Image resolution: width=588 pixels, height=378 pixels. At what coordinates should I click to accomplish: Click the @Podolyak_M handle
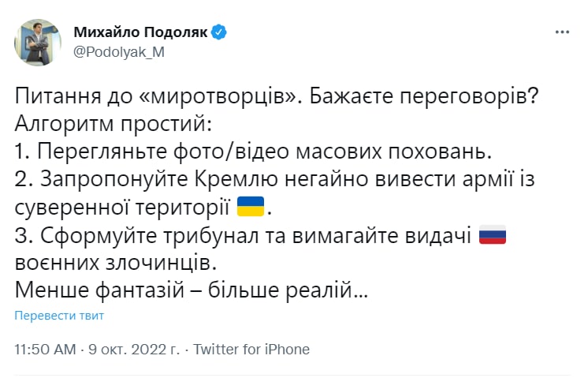(119, 51)
